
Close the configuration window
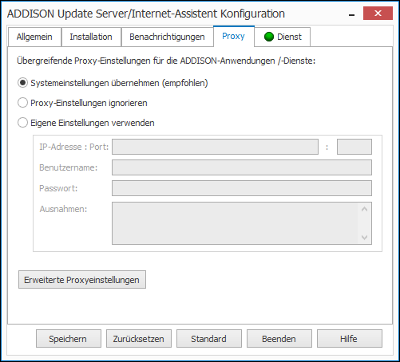coord(377,14)
